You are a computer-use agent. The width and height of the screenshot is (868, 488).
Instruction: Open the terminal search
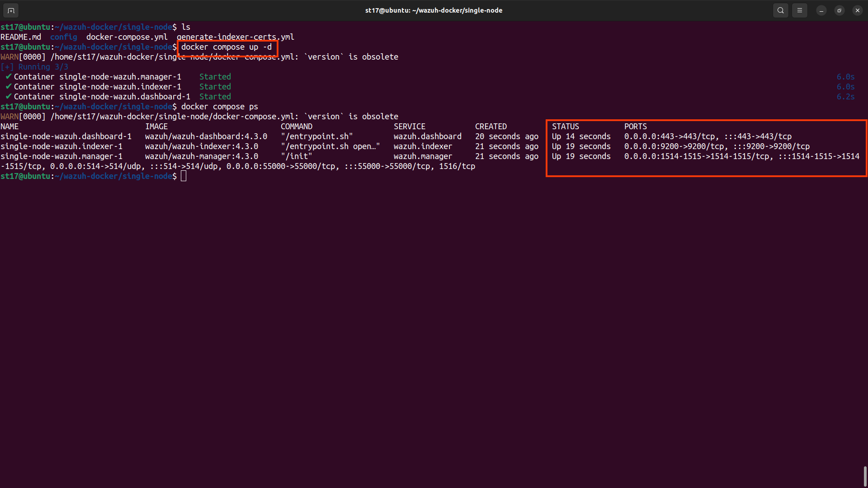(780, 10)
